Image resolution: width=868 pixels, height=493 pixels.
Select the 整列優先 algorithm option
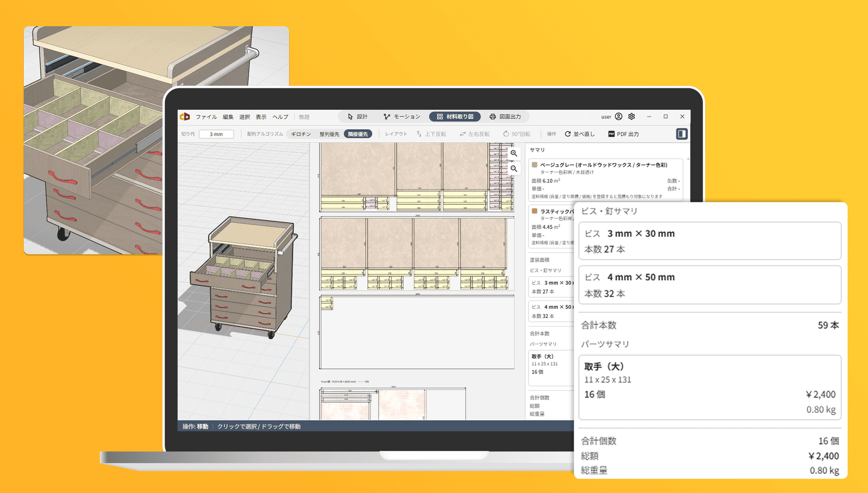(x=329, y=134)
